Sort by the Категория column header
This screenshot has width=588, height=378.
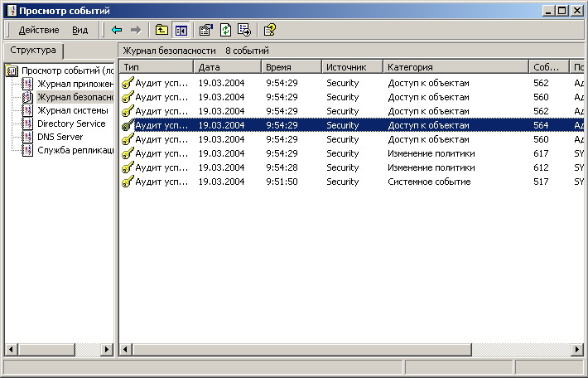coord(456,67)
